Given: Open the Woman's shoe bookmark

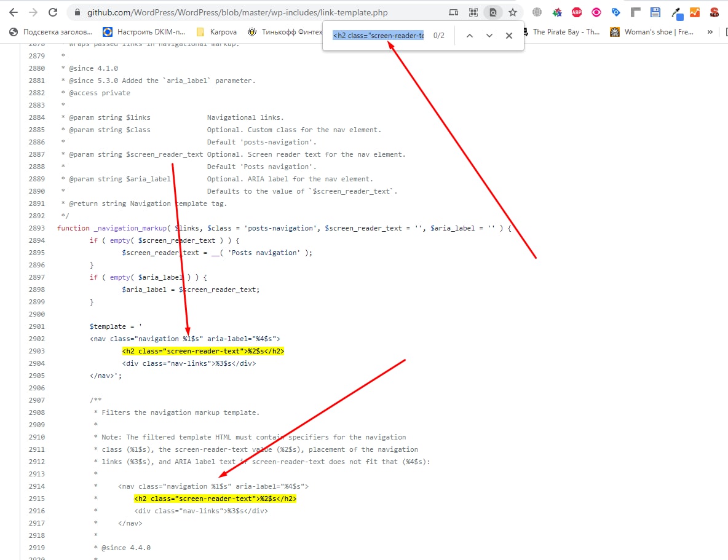Looking at the screenshot, I should coord(652,32).
